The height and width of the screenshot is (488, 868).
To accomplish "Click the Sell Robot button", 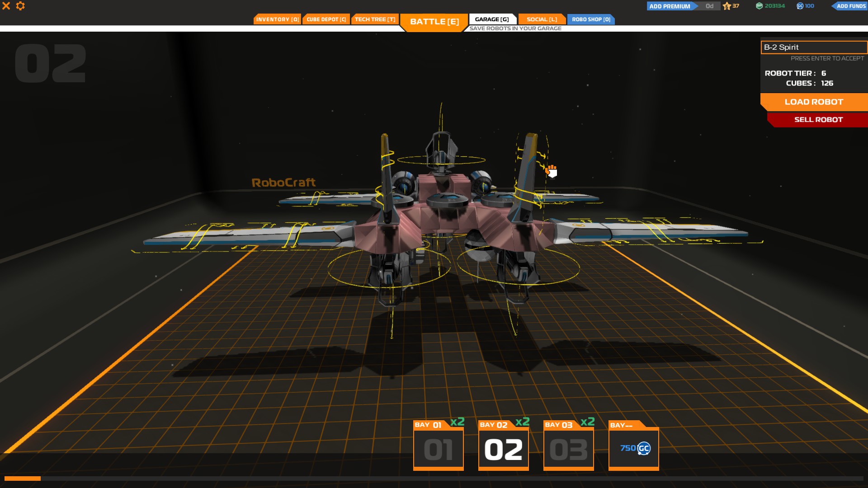I will pyautogui.click(x=818, y=120).
